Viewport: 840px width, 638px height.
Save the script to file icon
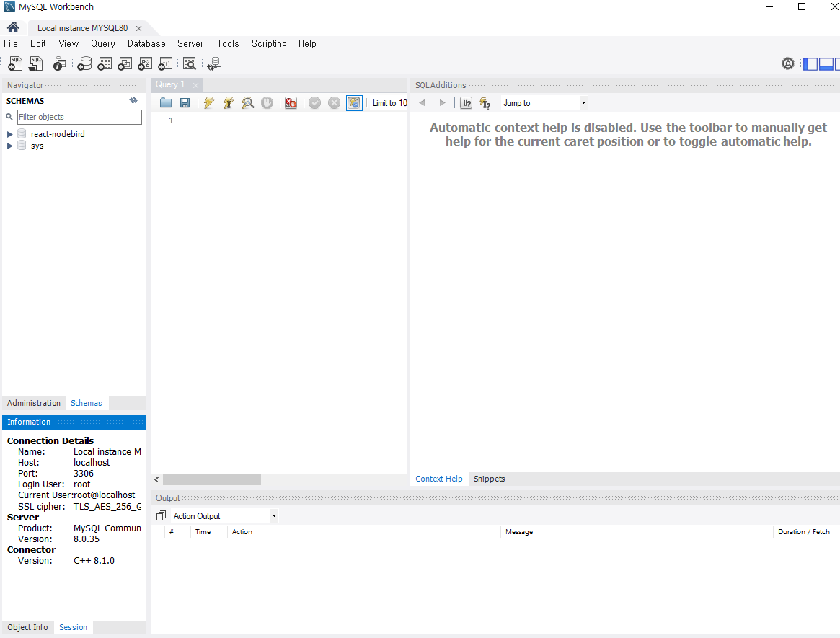[185, 103]
